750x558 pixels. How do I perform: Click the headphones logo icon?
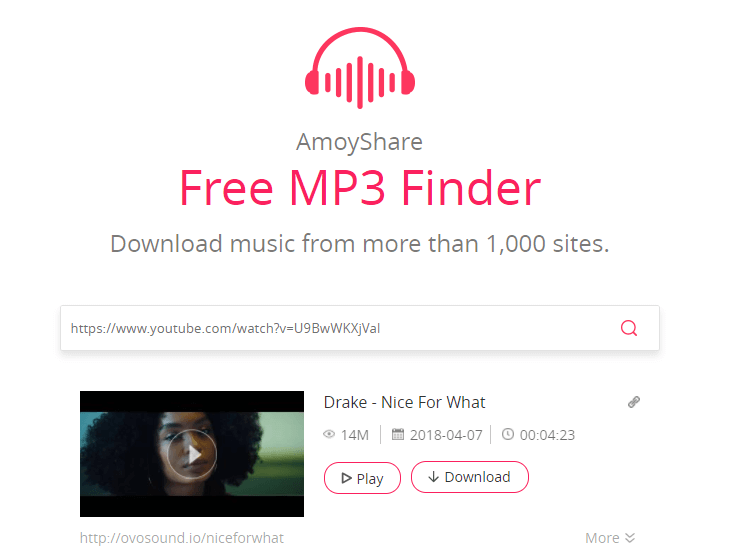360,68
